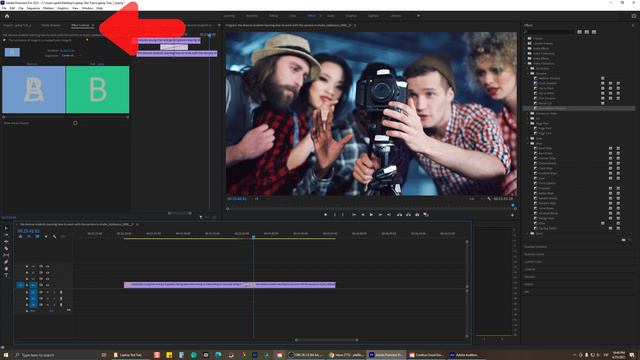The height and width of the screenshot is (360, 640).
Task: Step forward one frame in Program monitor
Action: click(380, 215)
